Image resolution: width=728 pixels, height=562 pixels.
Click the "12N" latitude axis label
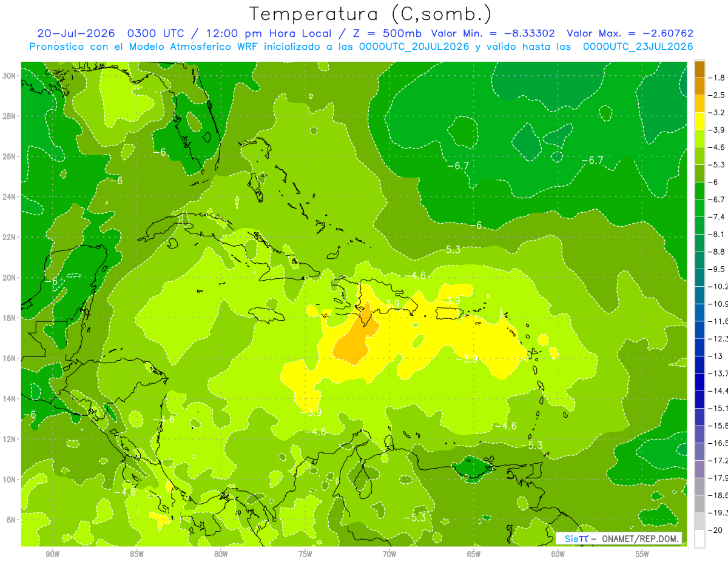(x=9, y=439)
